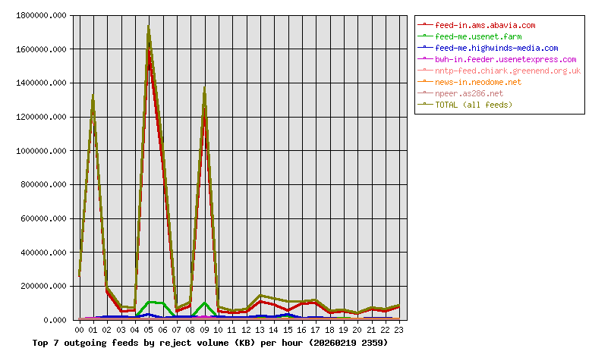Image resolution: width=592 pixels, height=364 pixels.
Task: Click hour 23 on the x-axis
Action: pos(398,330)
